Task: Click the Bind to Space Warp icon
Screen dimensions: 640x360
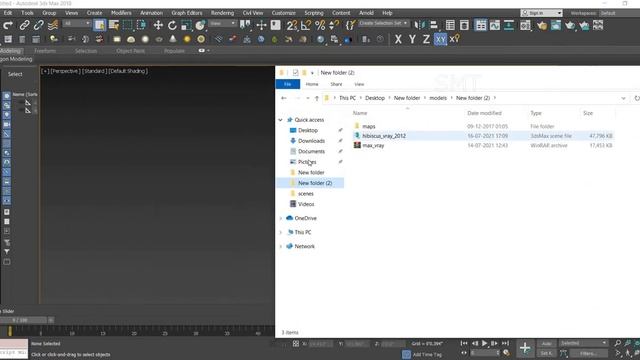Action: coord(53,25)
